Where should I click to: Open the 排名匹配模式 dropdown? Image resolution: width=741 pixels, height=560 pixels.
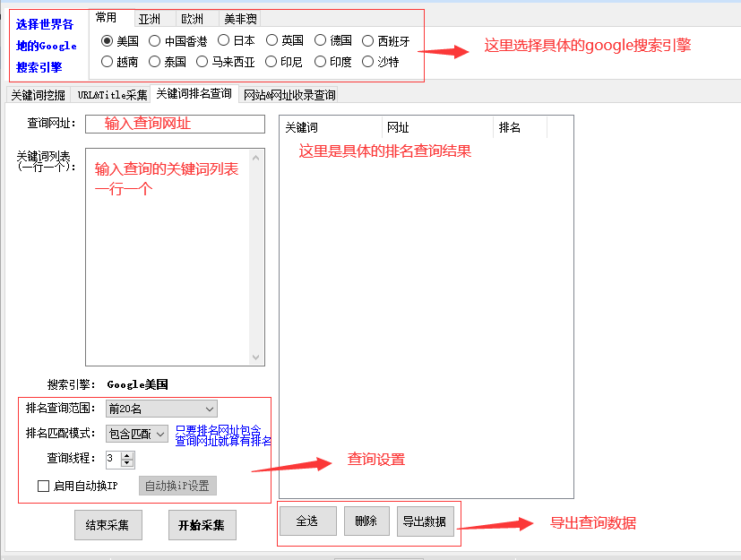(137, 434)
